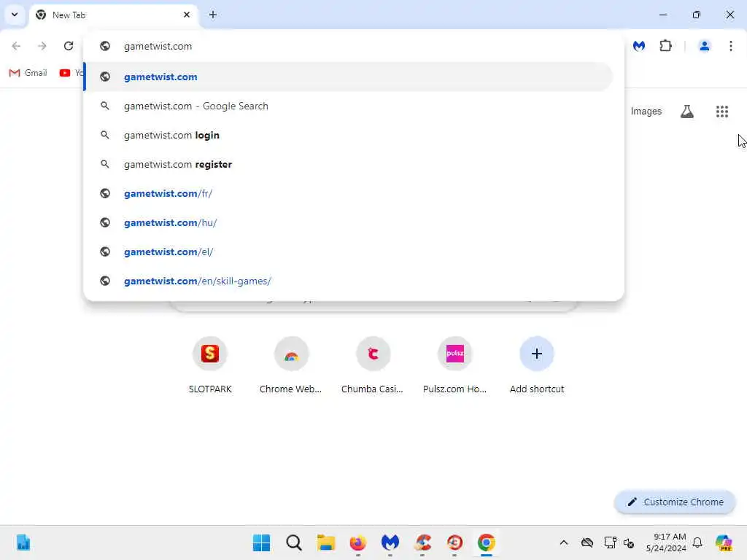Screen dimensions: 747x560
Task: Open the Chrome profile avatar
Action: (x=704, y=46)
